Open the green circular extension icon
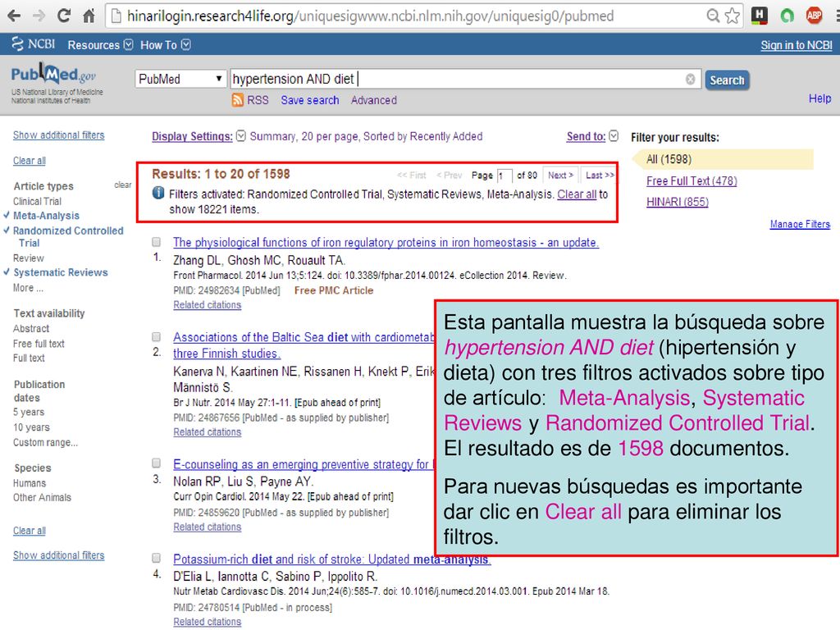Image resolution: width=840 pixels, height=630 pixels. click(x=787, y=16)
